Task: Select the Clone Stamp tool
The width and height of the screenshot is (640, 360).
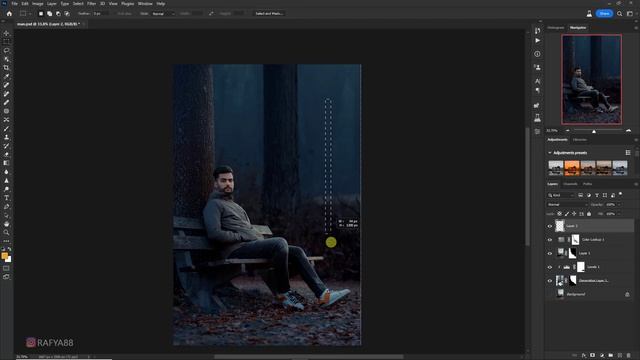Action: 6,137
